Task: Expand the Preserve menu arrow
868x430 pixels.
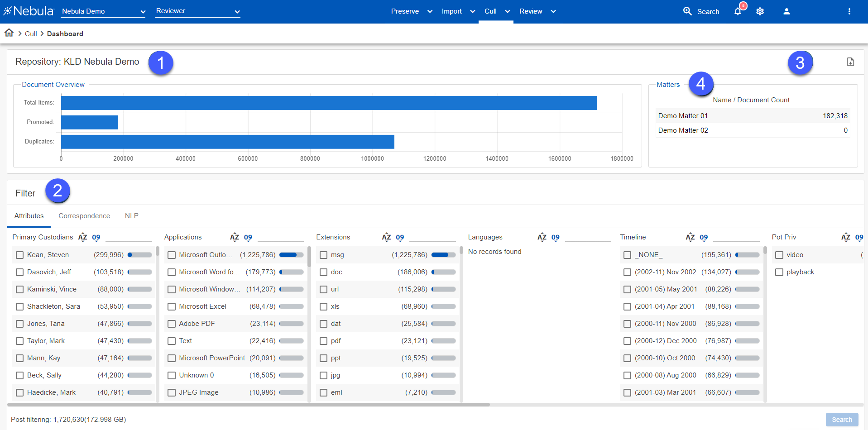Action: pyautogui.click(x=430, y=11)
